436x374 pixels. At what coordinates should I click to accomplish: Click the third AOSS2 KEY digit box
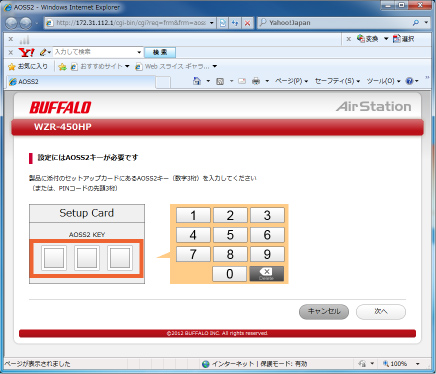click(x=120, y=258)
